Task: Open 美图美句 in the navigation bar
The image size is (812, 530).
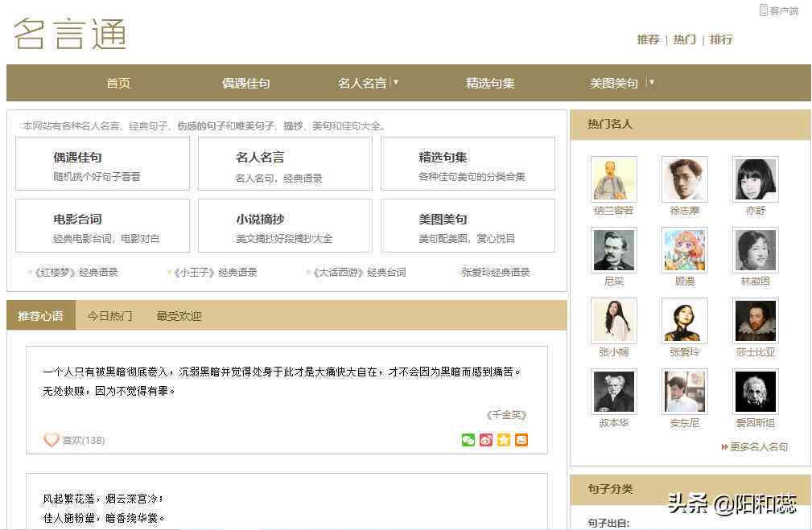Action: pyautogui.click(x=613, y=83)
